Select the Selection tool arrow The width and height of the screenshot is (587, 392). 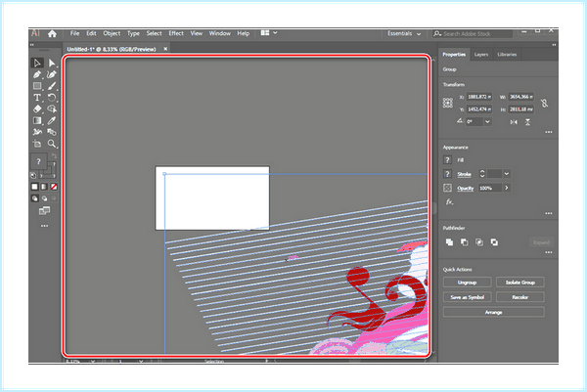pyautogui.click(x=37, y=63)
